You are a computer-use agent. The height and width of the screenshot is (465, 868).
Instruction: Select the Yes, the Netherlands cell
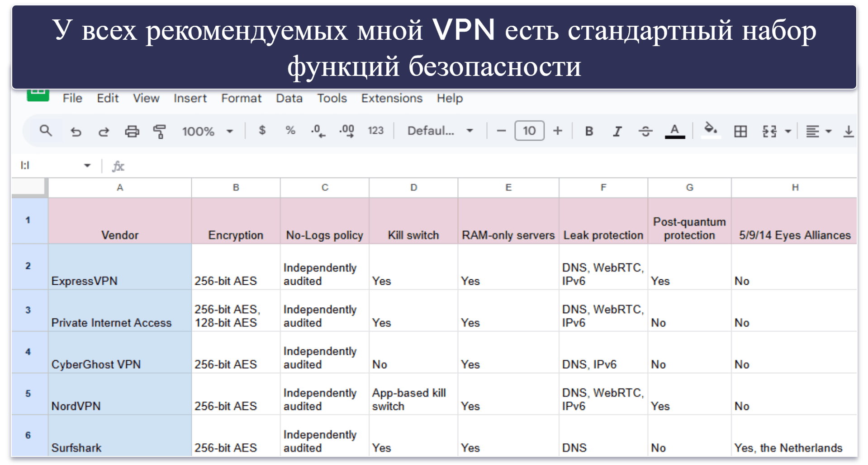pyautogui.click(x=794, y=436)
